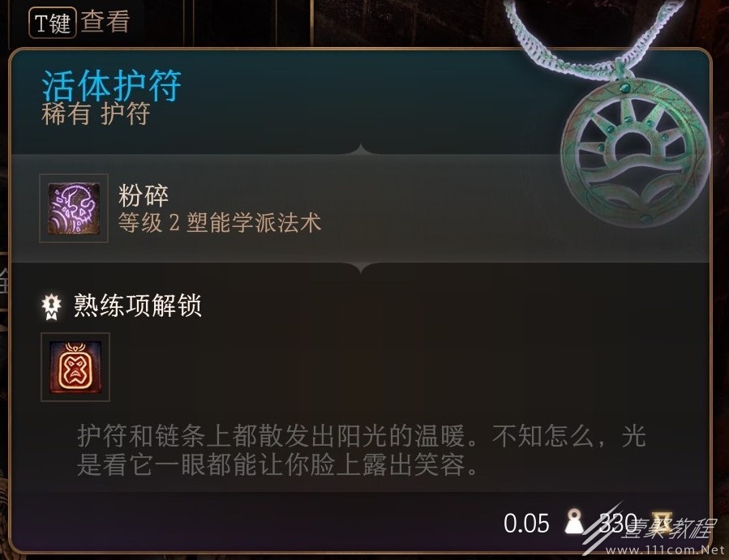Click the 等级 2 塑能学派法术 description line
Viewport: 729px width, 560px height.
(x=220, y=223)
